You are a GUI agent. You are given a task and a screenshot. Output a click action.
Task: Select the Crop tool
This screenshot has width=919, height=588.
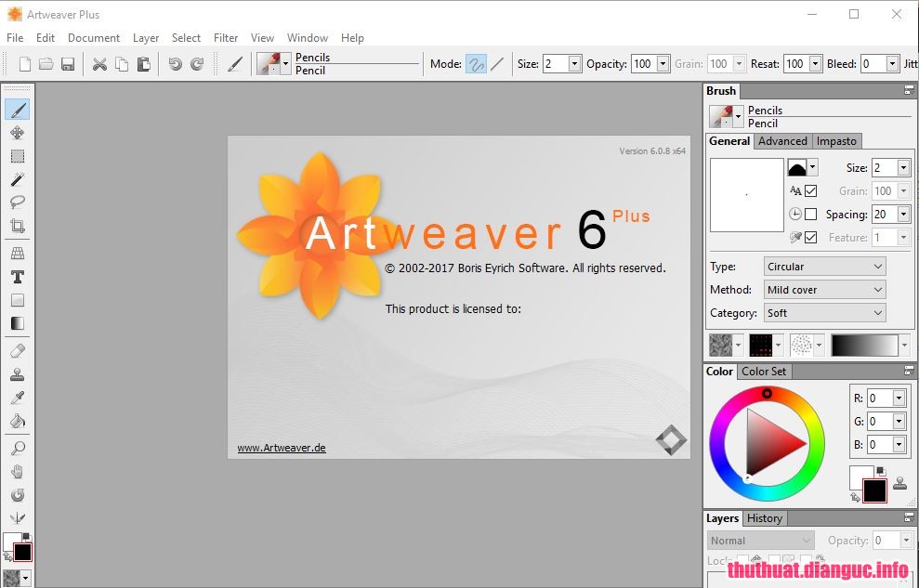(18, 226)
